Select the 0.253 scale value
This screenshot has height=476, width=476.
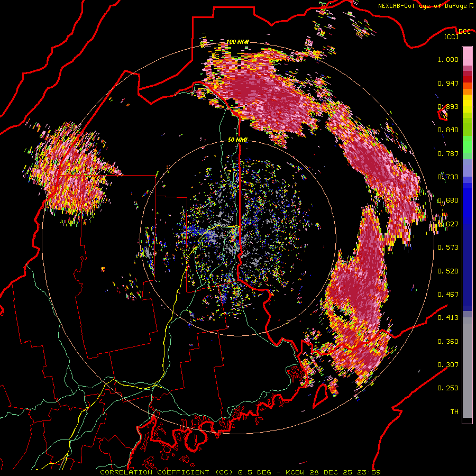448,388
